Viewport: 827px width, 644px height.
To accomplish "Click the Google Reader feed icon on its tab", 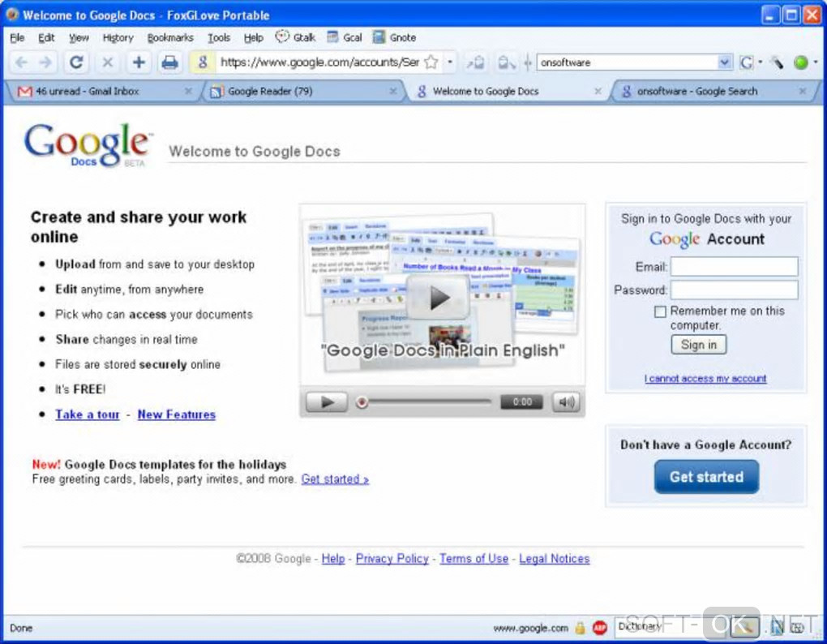I will pyautogui.click(x=216, y=92).
